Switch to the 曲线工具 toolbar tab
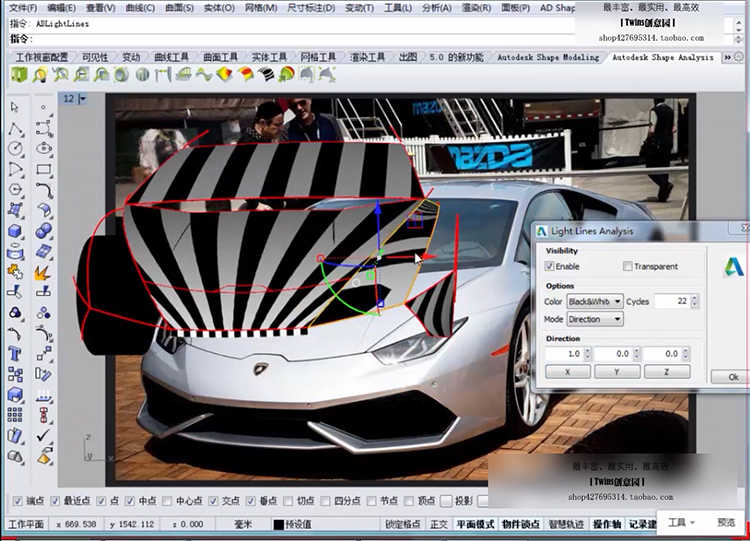This screenshot has height=541, width=750. click(x=170, y=57)
